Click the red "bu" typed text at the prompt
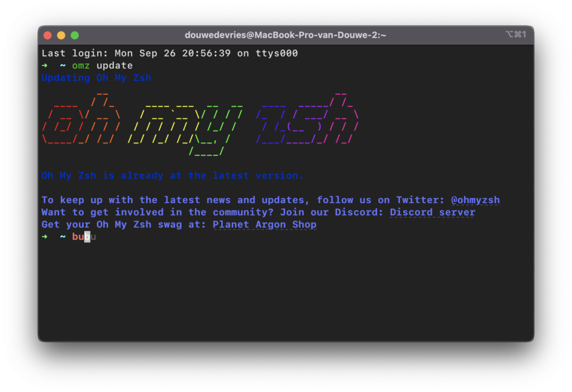The height and width of the screenshot is (392, 572). (x=78, y=237)
